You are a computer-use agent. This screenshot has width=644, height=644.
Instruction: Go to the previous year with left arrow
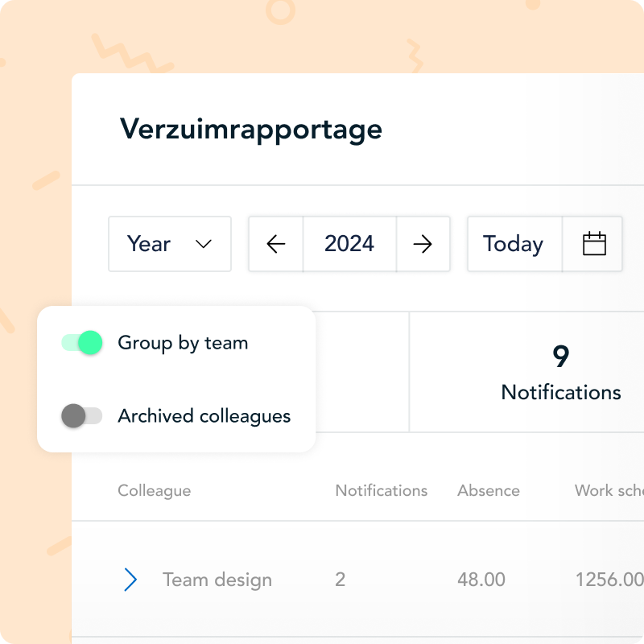[x=276, y=244]
